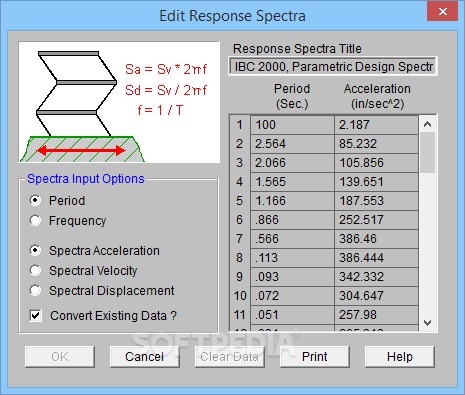Click the Print button
Viewport: 465px width, 395px height.
coord(315,357)
